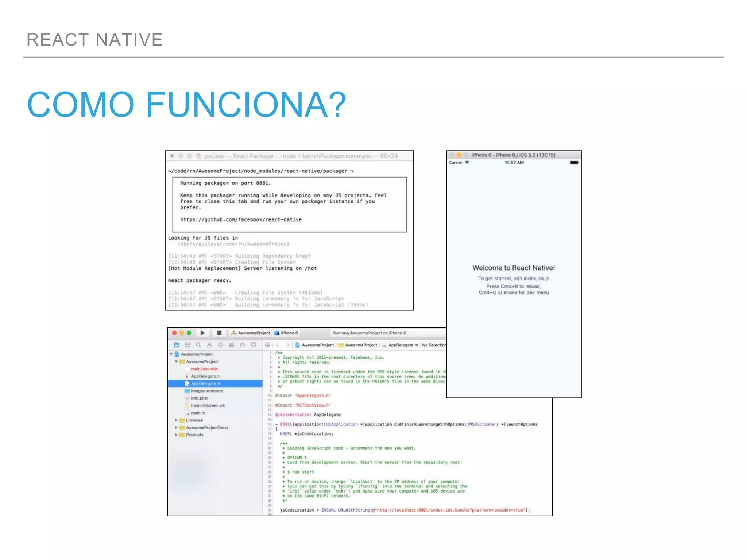
Task: Click the iPhone 6 simulator title bar
Action: (514, 155)
